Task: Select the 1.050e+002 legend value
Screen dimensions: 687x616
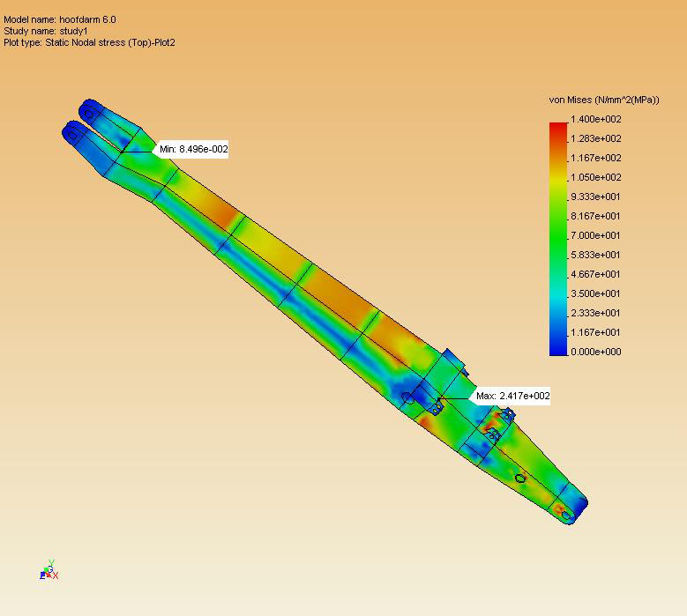Action: pos(596,177)
